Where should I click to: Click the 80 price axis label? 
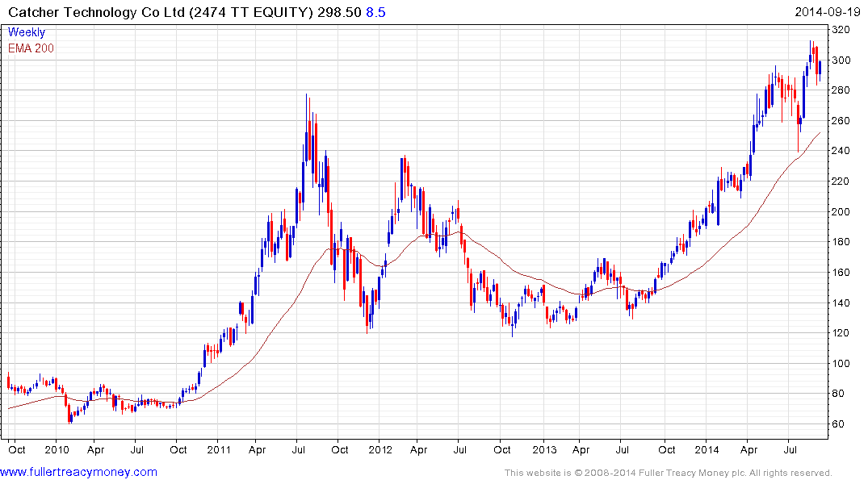pos(838,394)
